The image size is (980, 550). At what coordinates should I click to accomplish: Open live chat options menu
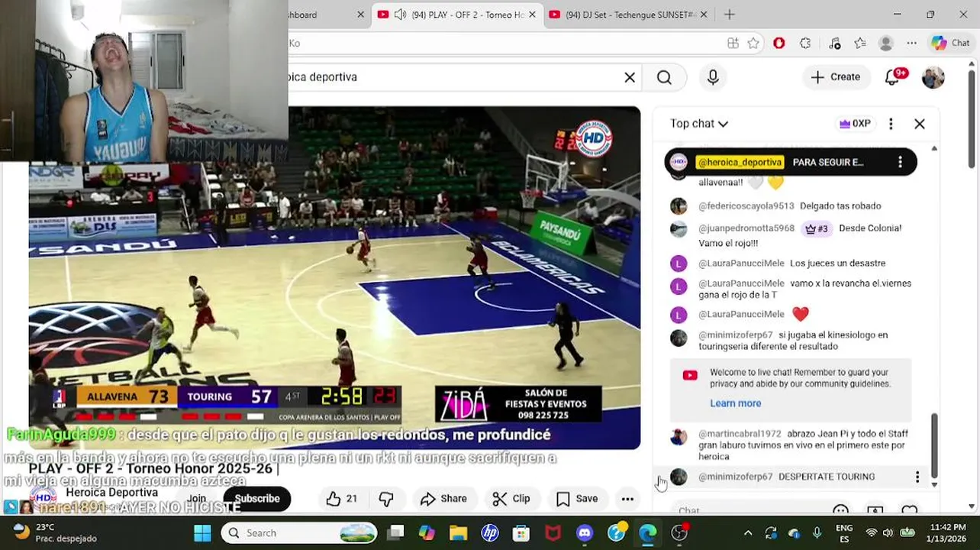click(891, 124)
